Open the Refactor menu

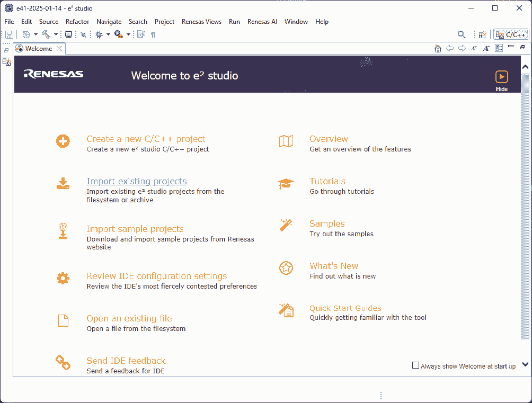click(x=77, y=22)
